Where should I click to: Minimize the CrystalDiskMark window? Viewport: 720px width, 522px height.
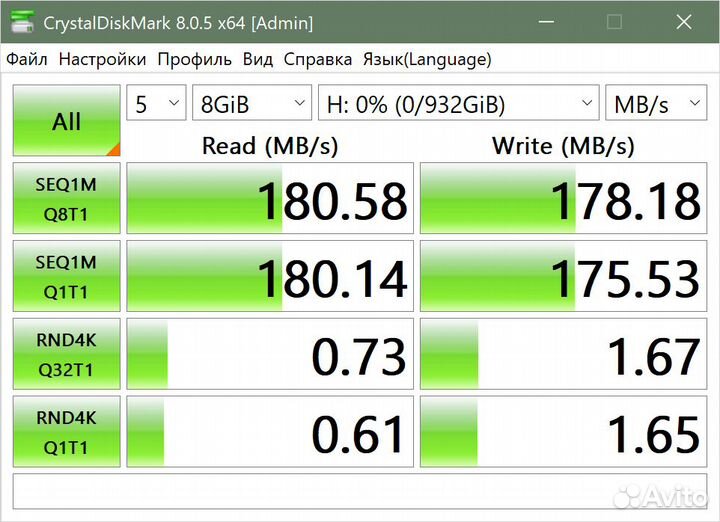546,22
